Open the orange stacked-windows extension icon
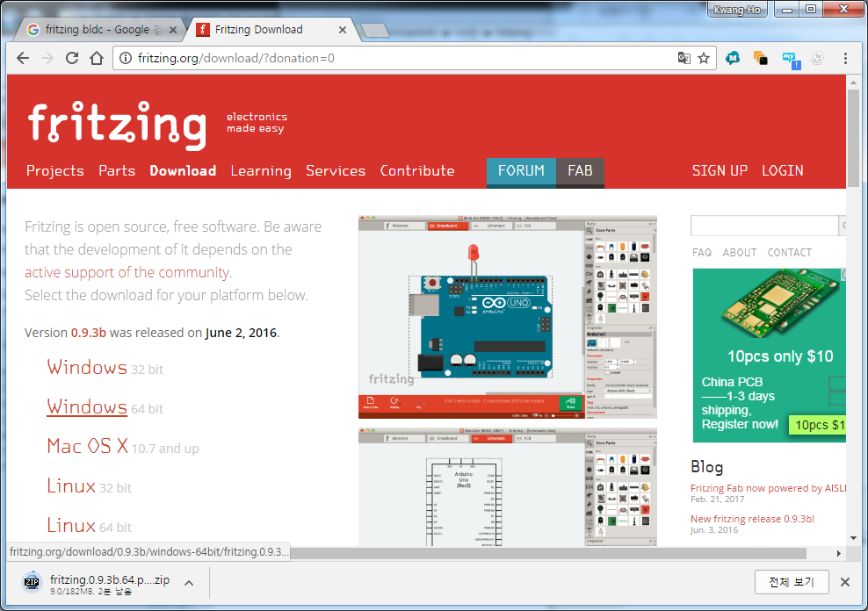Viewport: 868px width, 611px height. [761, 58]
